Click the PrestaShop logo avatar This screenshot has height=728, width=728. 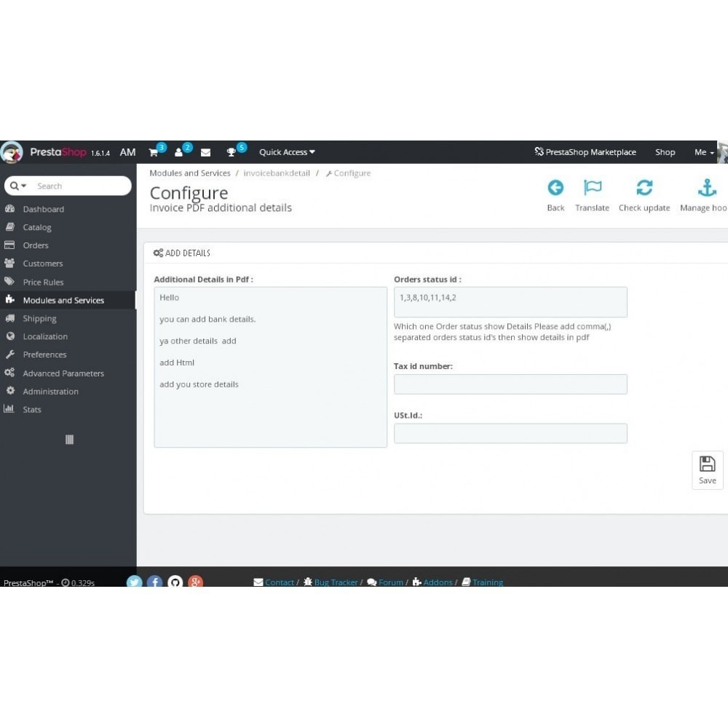click(x=12, y=152)
